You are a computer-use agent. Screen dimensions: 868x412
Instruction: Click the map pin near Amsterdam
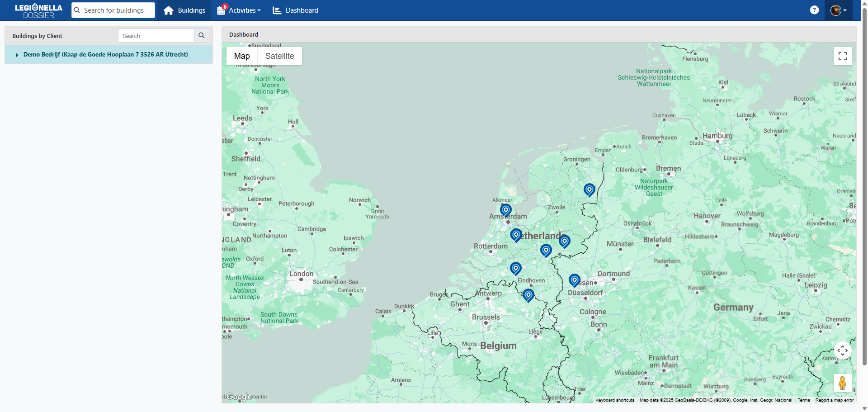click(505, 210)
